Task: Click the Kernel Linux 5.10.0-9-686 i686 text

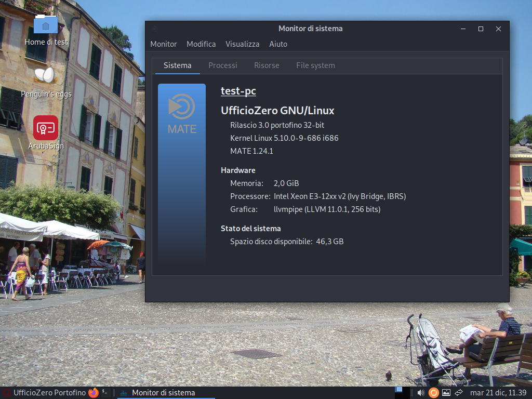Action: click(x=284, y=138)
